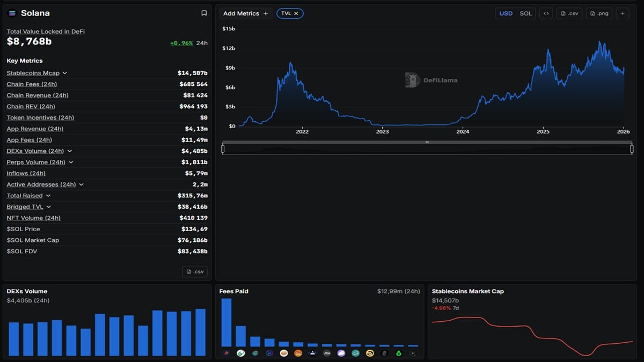
Task: Click the right handle of range slider
Action: pos(632,149)
